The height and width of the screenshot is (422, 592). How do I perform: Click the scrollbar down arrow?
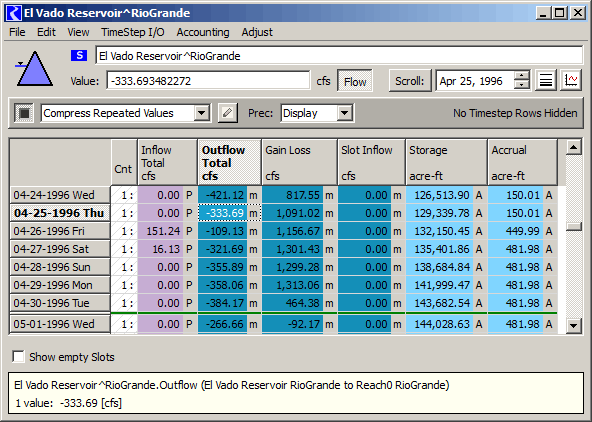pyautogui.click(x=574, y=325)
